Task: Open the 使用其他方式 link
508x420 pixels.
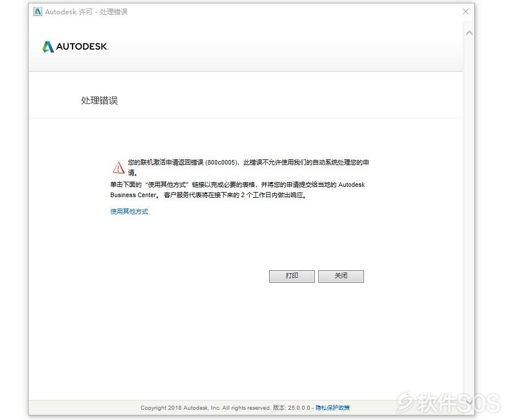Action: pyautogui.click(x=129, y=211)
